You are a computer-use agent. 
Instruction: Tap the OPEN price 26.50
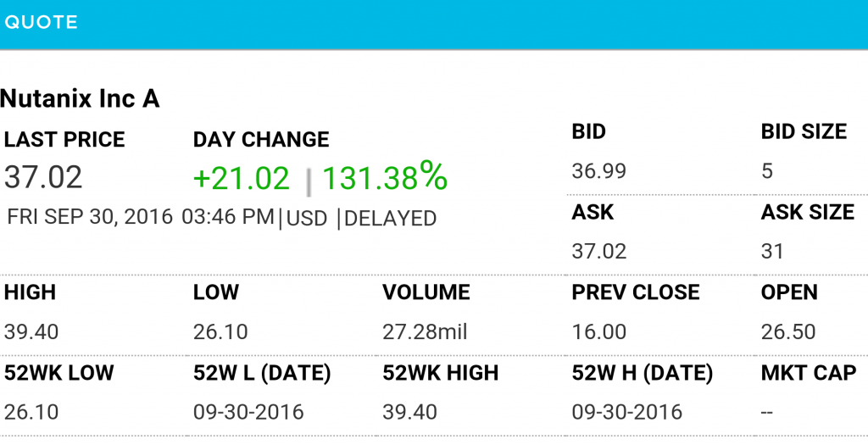tap(788, 331)
